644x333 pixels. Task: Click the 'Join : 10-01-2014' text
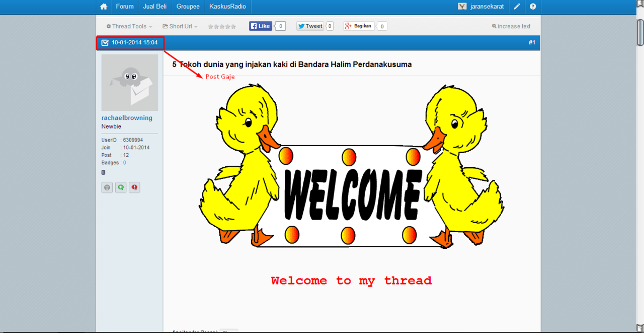pyautogui.click(x=125, y=148)
